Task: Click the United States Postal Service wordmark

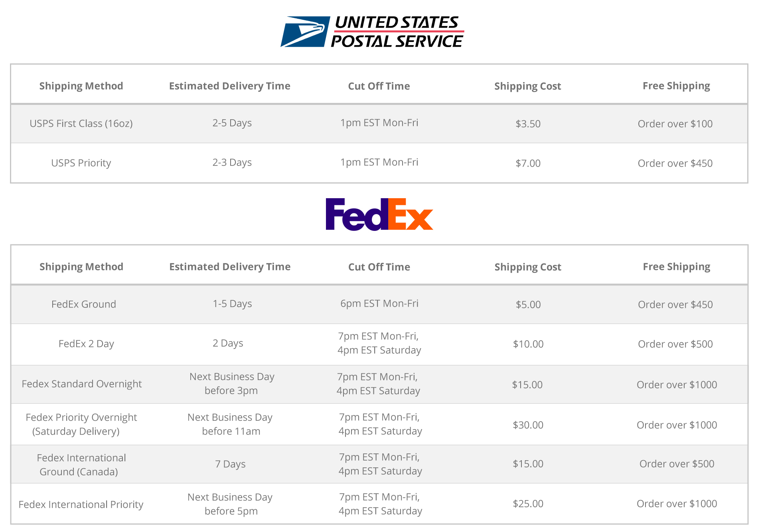Action: pyautogui.click(x=397, y=32)
